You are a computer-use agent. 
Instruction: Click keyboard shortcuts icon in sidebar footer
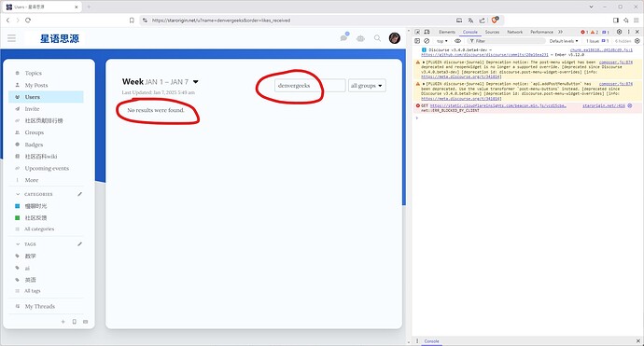click(86, 322)
